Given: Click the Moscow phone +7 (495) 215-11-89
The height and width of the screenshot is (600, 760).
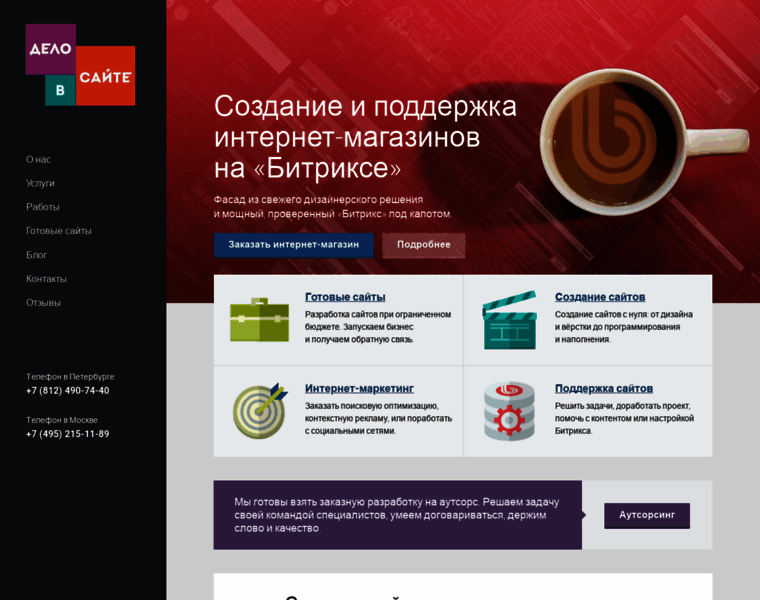Looking at the screenshot, I should tap(68, 434).
